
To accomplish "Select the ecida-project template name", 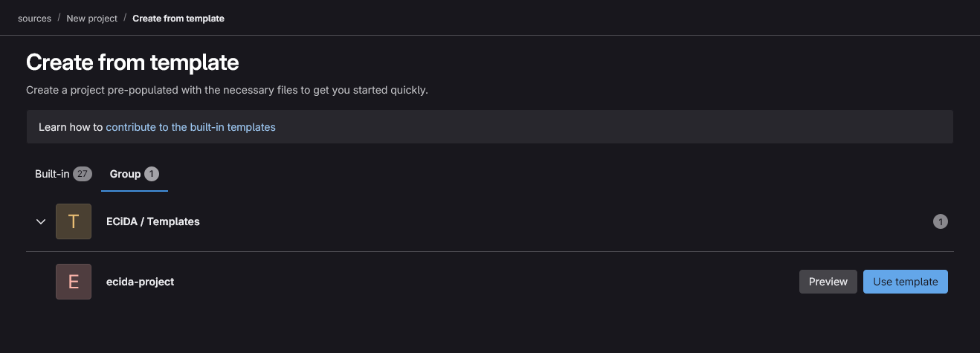I will [141, 282].
